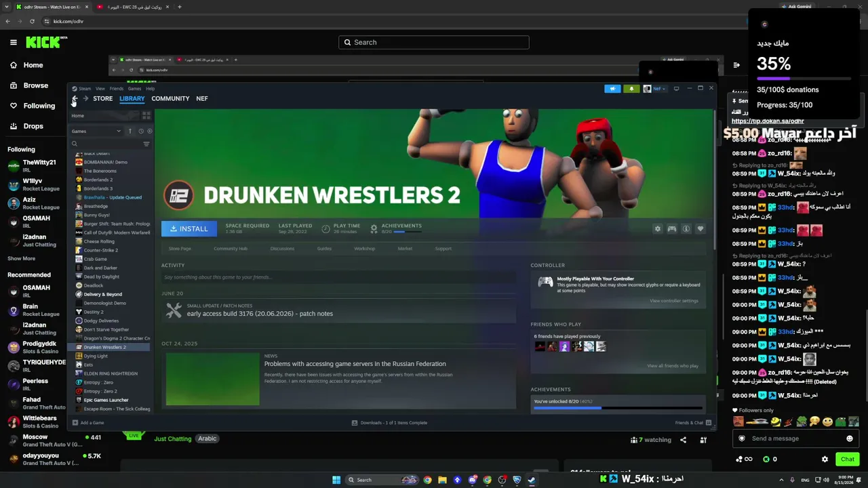Open Steam Downloads status bar
Viewport: 868px width, 488px height.
click(x=389, y=423)
